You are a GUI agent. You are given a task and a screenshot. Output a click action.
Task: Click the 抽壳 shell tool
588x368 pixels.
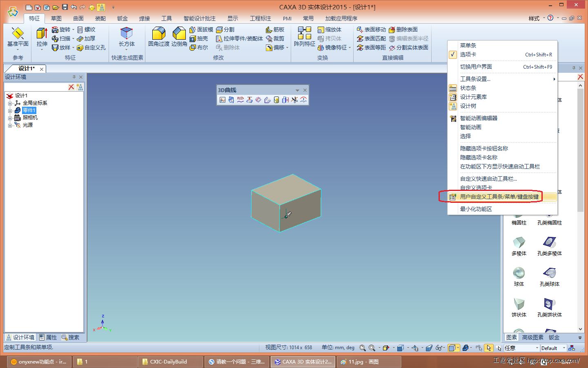[x=199, y=38]
